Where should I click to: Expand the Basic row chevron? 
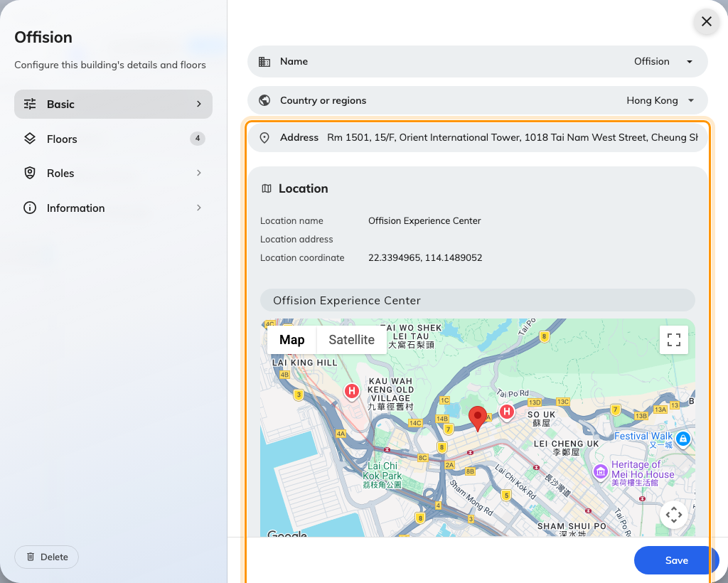pos(199,104)
